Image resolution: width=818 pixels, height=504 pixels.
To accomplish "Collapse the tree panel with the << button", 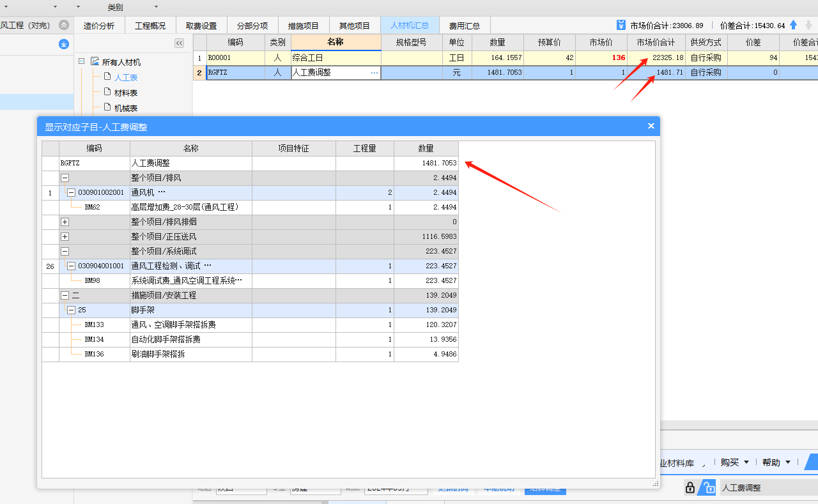I will point(179,43).
